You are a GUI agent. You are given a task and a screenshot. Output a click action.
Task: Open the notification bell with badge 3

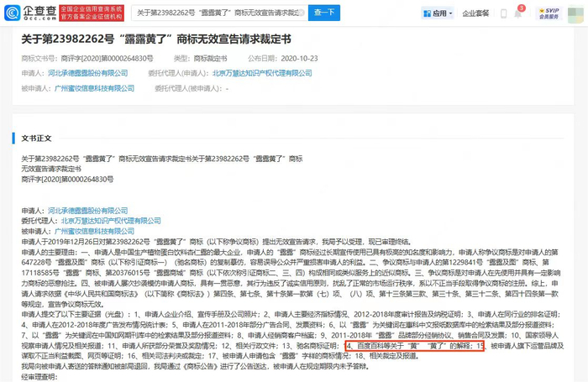[518, 14]
